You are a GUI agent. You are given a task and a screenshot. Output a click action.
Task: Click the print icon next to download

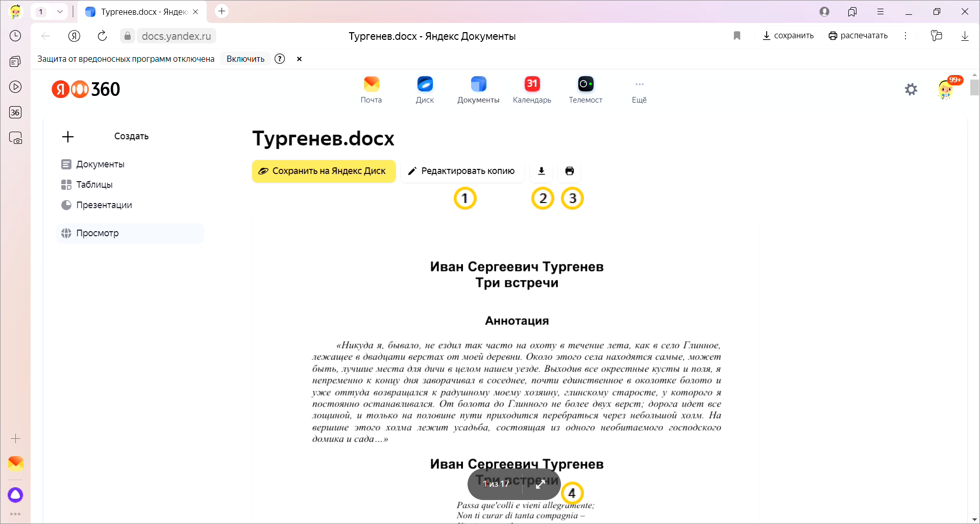coord(570,171)
